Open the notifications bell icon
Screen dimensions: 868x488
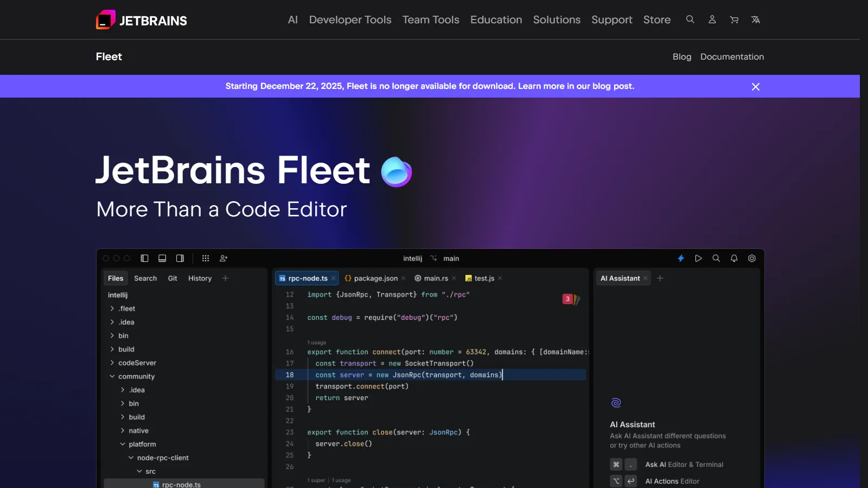tap(734, 259)
